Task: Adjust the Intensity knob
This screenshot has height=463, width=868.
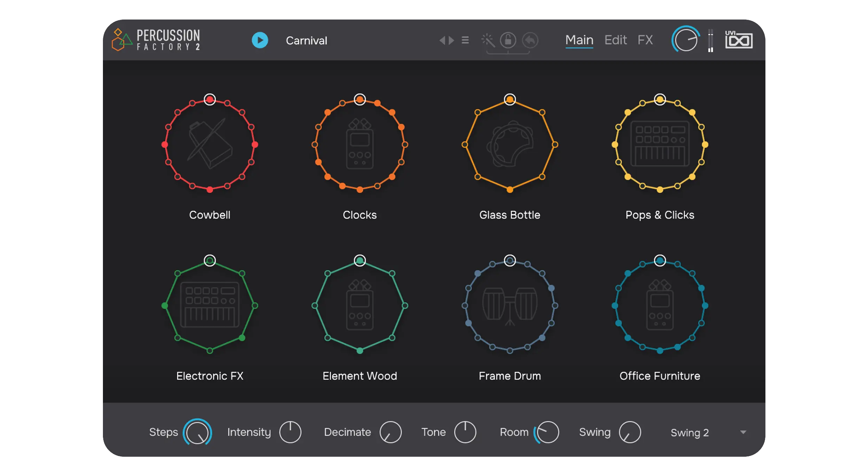Action: 290,432
